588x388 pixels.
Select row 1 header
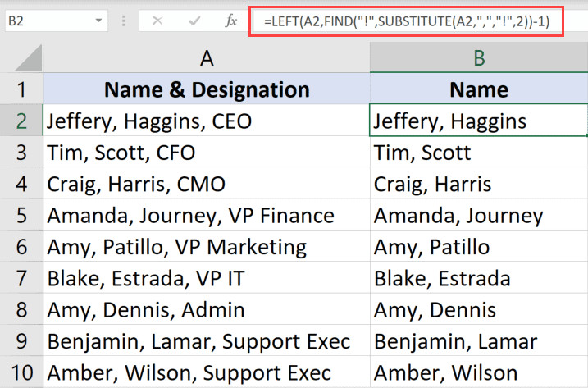pyautogui.click(x=21, y=89)
